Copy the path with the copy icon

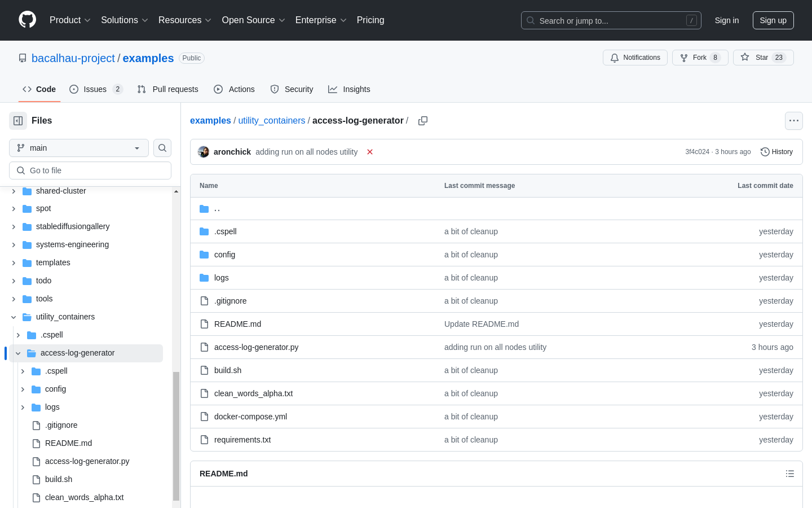pyautogui.click(x=423, y=121)
